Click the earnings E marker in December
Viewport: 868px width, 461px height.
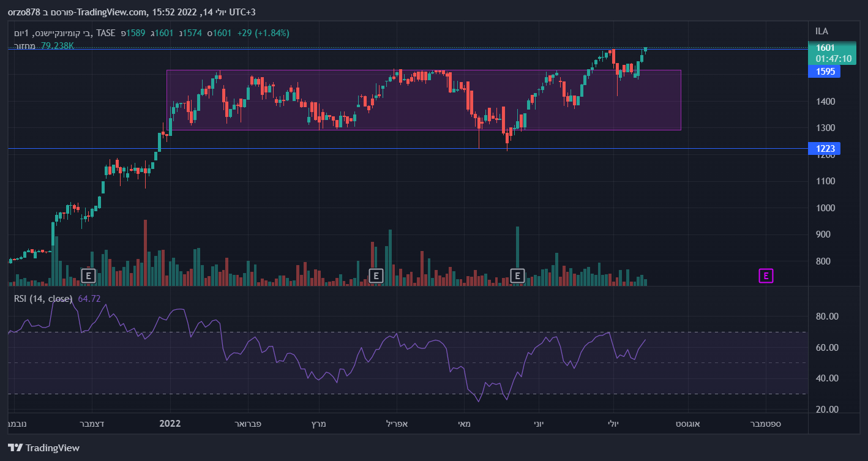pos(89,275)
